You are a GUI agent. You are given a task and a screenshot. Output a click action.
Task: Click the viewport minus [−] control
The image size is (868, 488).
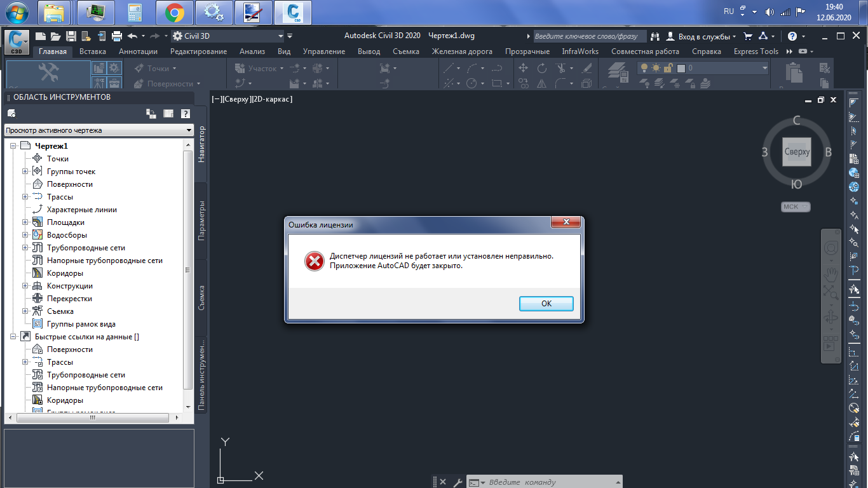coord(216,99)
